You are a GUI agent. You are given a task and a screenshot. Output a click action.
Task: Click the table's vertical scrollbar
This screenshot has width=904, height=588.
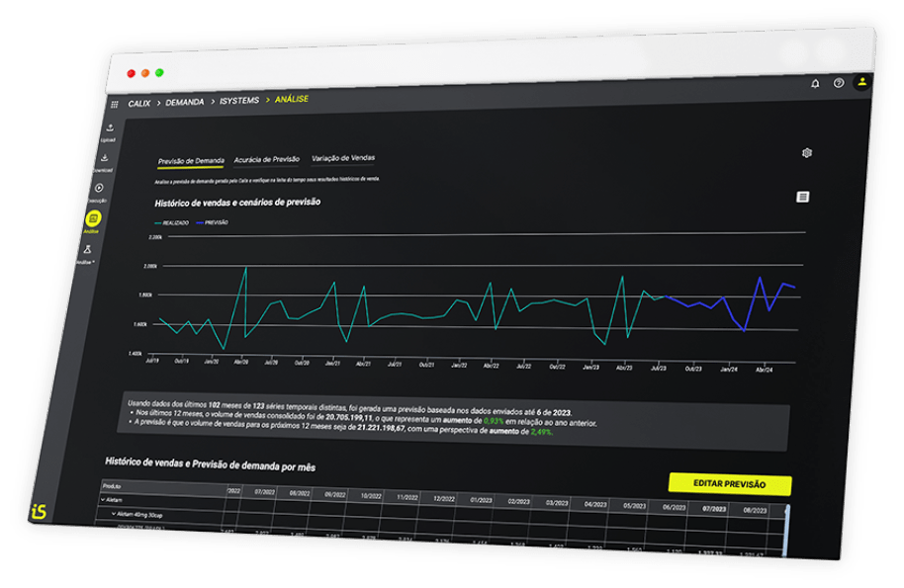click(787, 531)
